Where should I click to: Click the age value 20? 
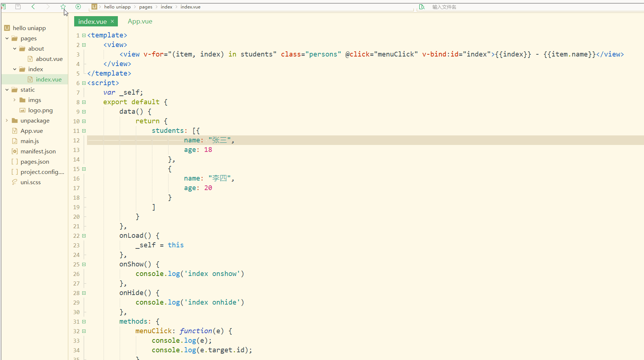click(x=208, y=188)
